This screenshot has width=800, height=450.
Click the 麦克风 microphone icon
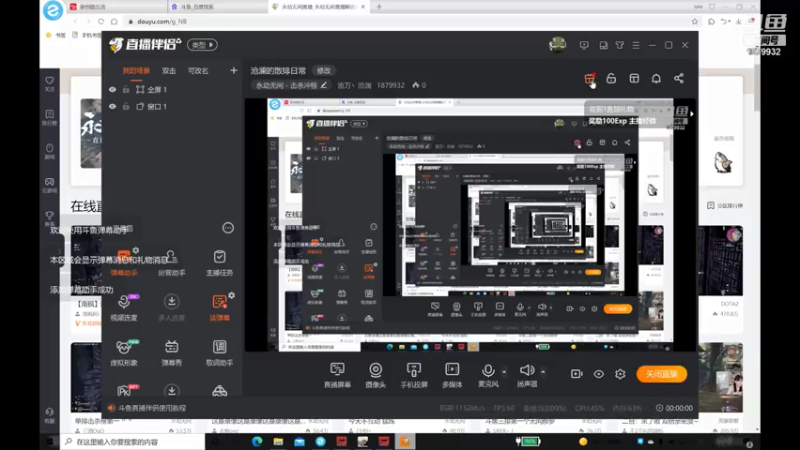tap(488, 370)
